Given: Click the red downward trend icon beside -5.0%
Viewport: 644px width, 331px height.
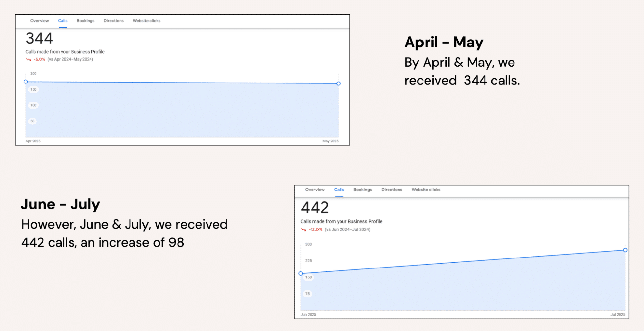Looking at the screenshot, I should [x=28, y=59].
